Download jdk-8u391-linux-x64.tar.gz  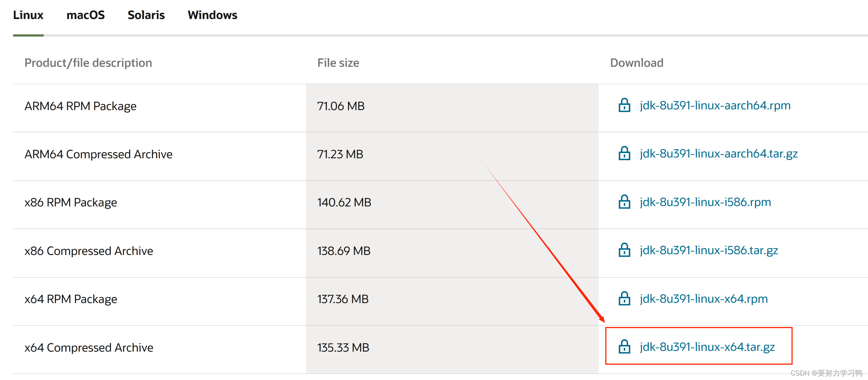707,347
